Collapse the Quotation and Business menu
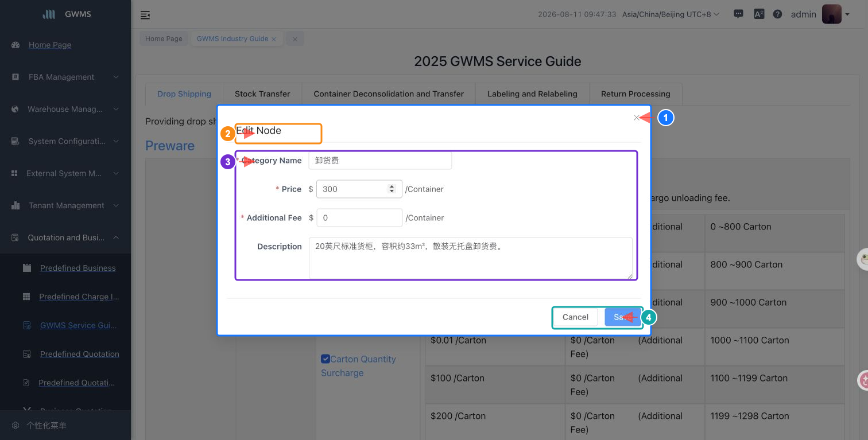 (116, 237)
